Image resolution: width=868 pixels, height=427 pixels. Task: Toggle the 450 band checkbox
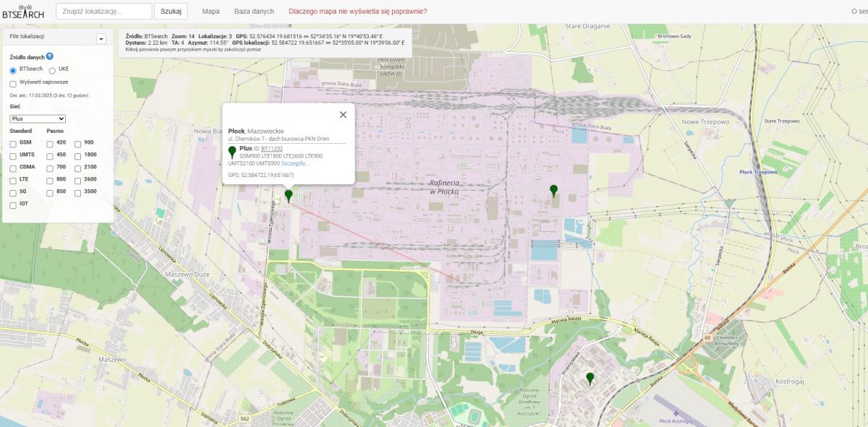coord(50,156)
